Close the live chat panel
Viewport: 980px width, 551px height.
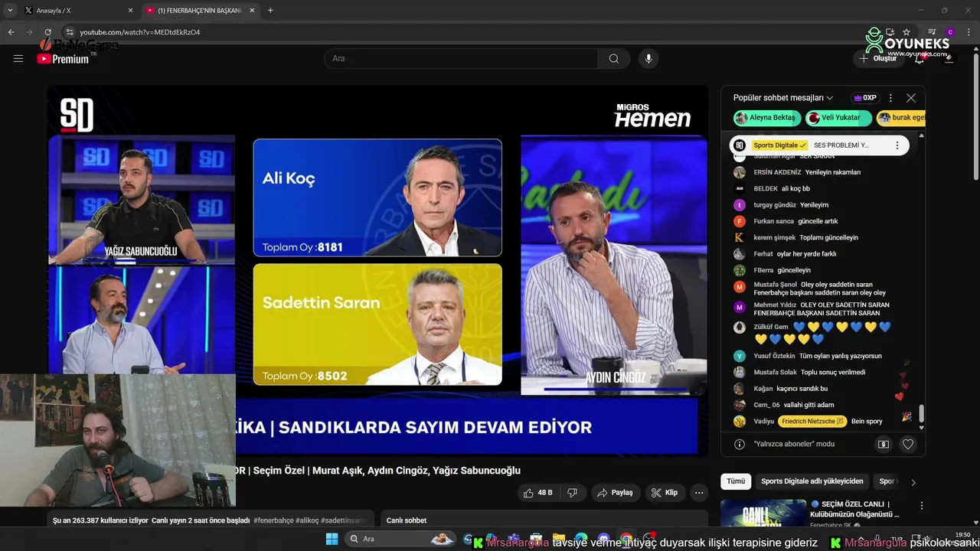point(910,98)
